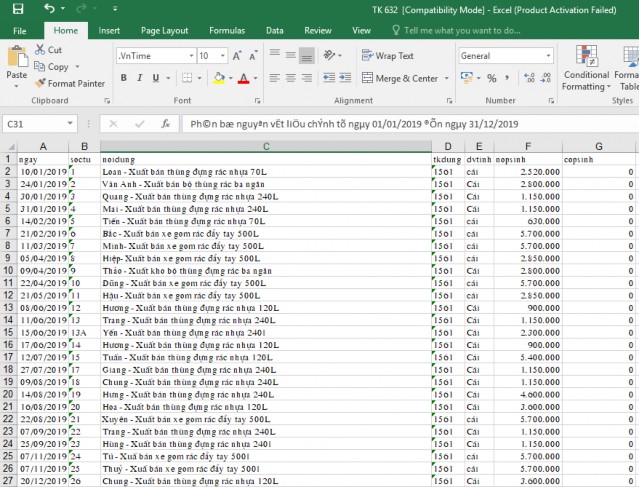Click the Undo arrow icon
639x487 pixels.
[50, 9]
